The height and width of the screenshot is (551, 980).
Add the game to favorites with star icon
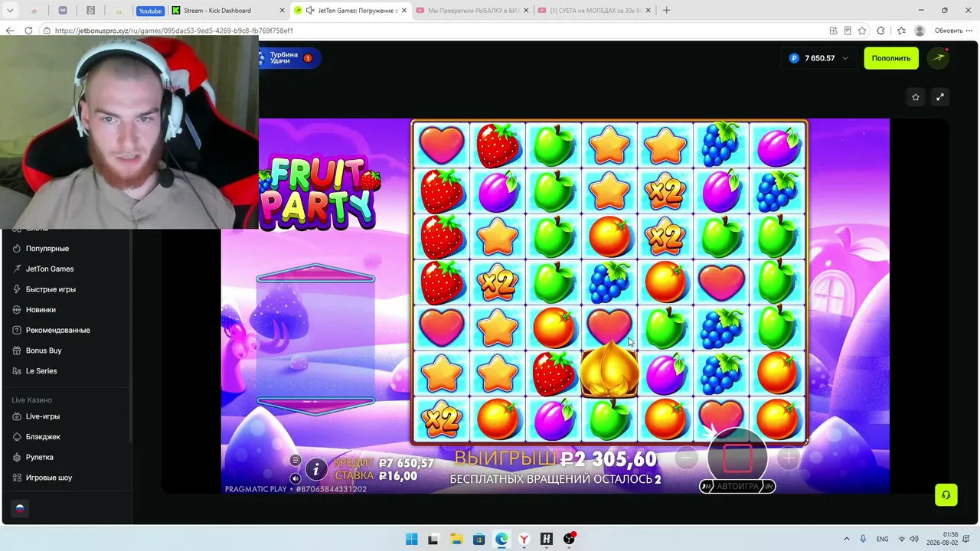tap(916, 96)
